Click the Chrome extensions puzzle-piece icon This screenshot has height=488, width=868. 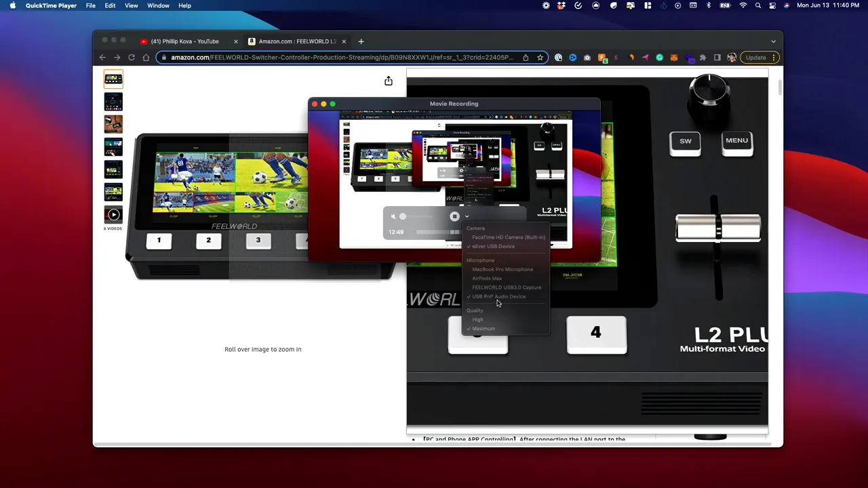[702, 58]
